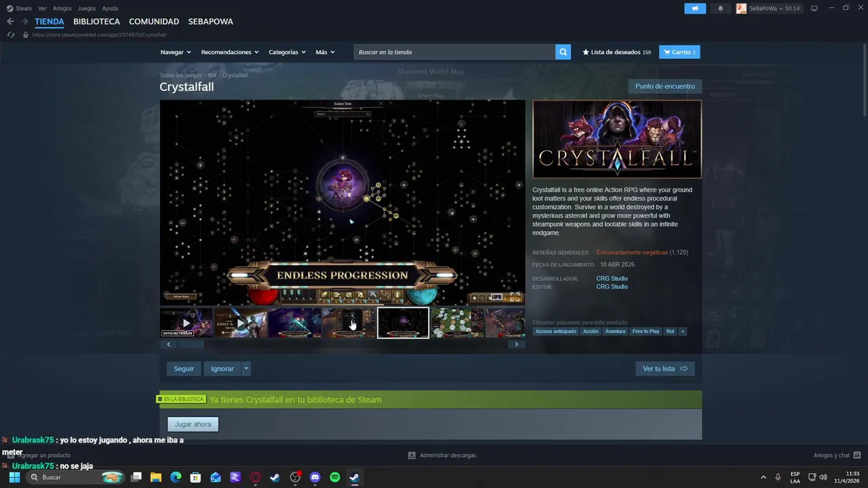Open Spotify from the taskbar

(x=334, y=477)
